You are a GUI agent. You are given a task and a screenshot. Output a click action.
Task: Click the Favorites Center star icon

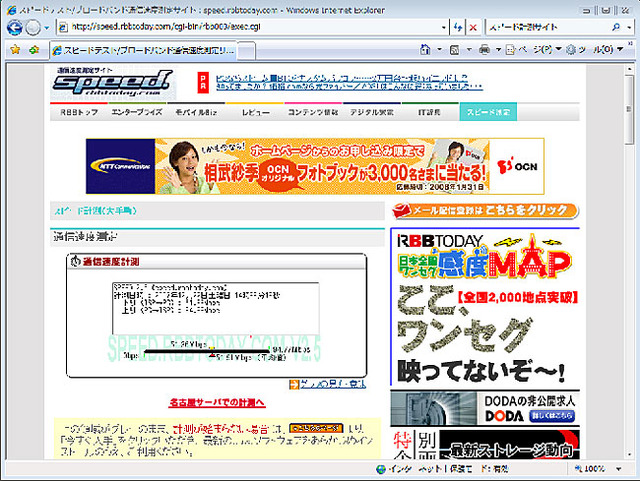click(15, 50)
